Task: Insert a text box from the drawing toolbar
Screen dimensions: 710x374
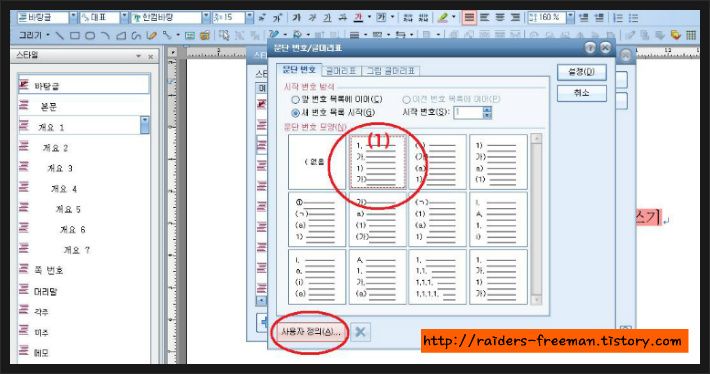Action: tap(190, 35)
